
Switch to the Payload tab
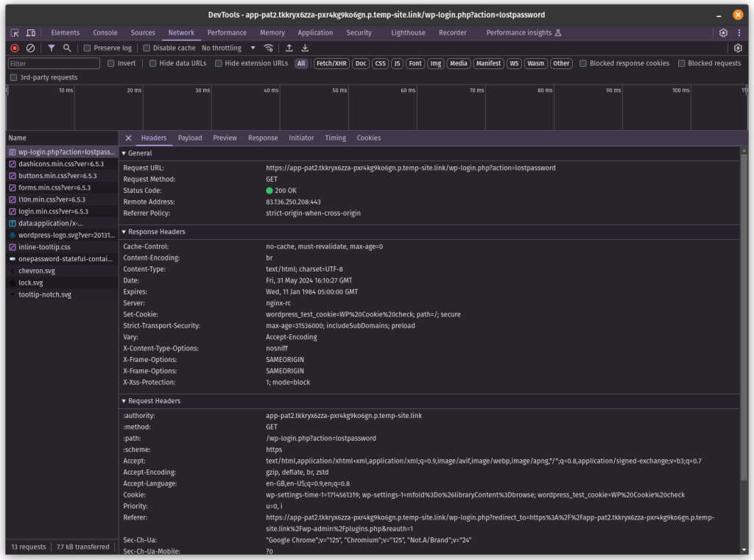coord(190,138)
